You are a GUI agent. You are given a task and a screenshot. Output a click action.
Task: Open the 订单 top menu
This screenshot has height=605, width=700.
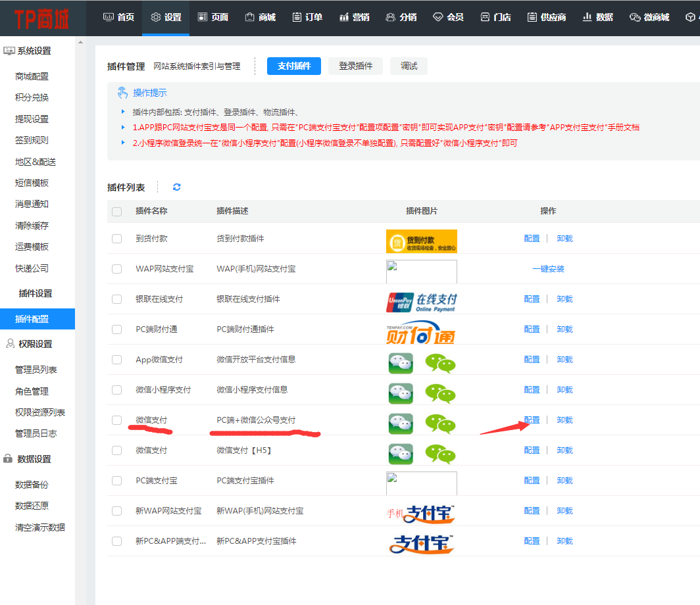(x=307, y=18)
